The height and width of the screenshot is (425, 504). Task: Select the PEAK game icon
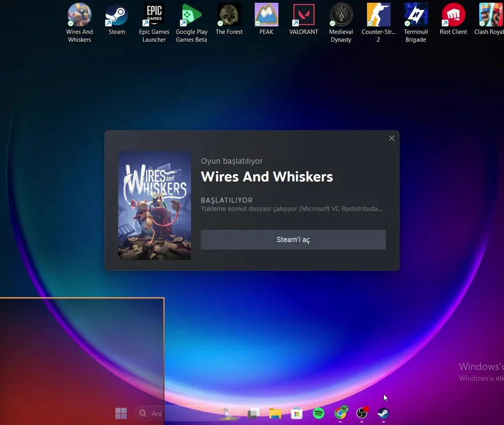tap(266, 19)
